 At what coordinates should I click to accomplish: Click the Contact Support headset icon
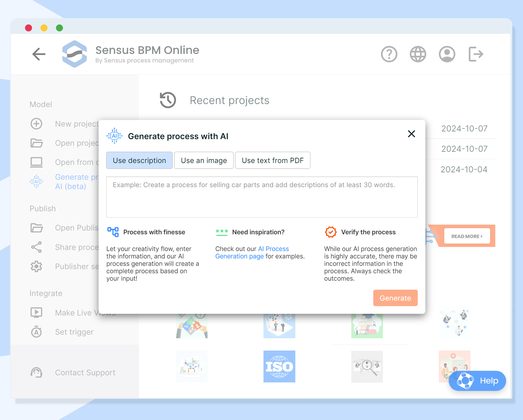(37, 372)
